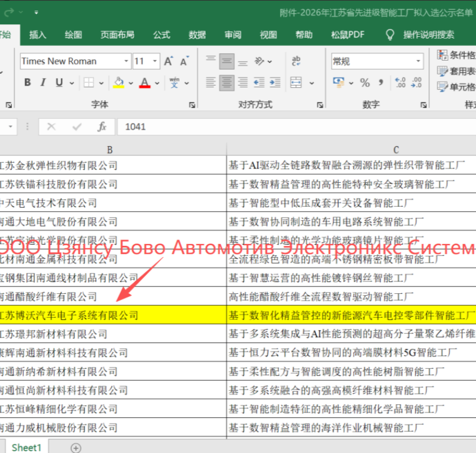
Task: Decrease font size with small A
Action: [184, 61]
